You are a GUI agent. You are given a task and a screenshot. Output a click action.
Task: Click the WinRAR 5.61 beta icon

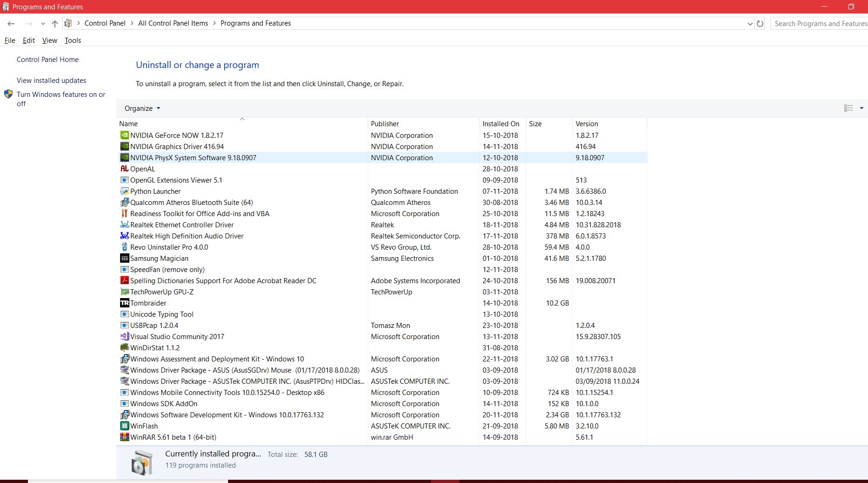(124, 437)
